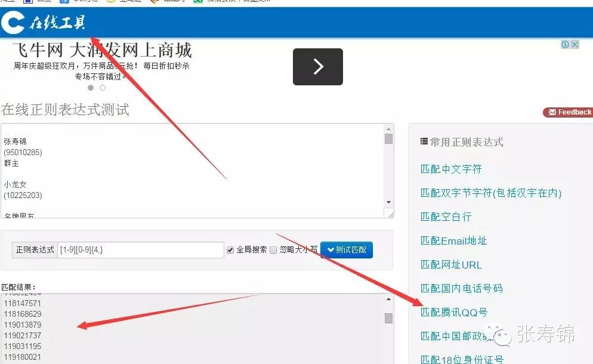
Task: Open the 匹配腾讯QQ号 link
Action: coord(453,312)
